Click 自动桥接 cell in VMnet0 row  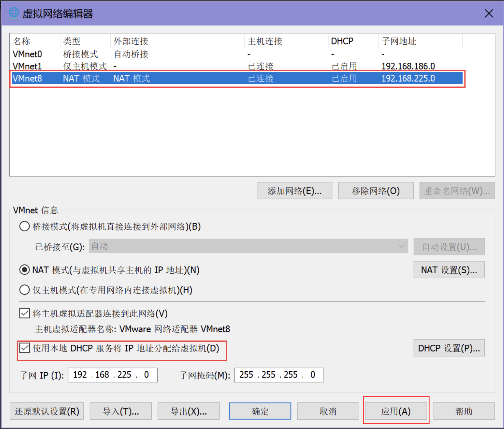pyautogui.click(x=131, y=54)
